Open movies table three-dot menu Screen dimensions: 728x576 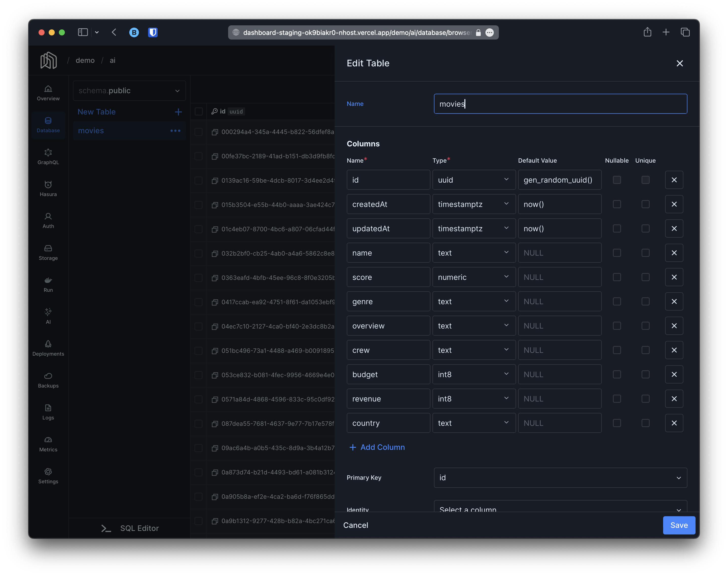click(x=175, y=131)
